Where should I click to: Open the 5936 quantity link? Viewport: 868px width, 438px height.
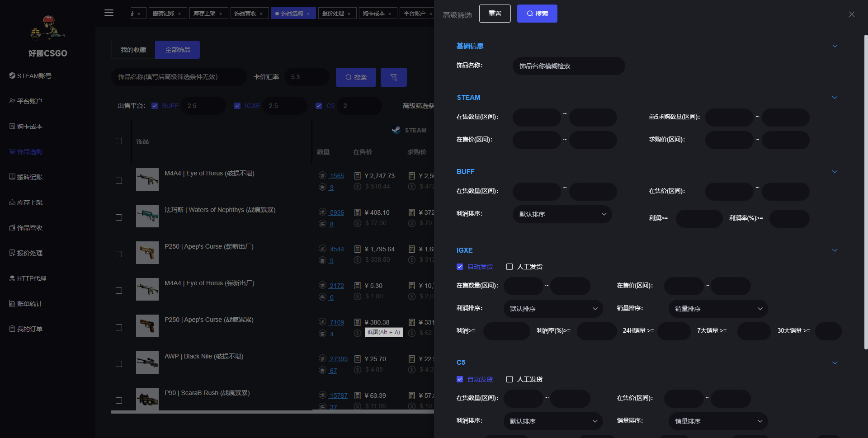[x=337, y=212]
